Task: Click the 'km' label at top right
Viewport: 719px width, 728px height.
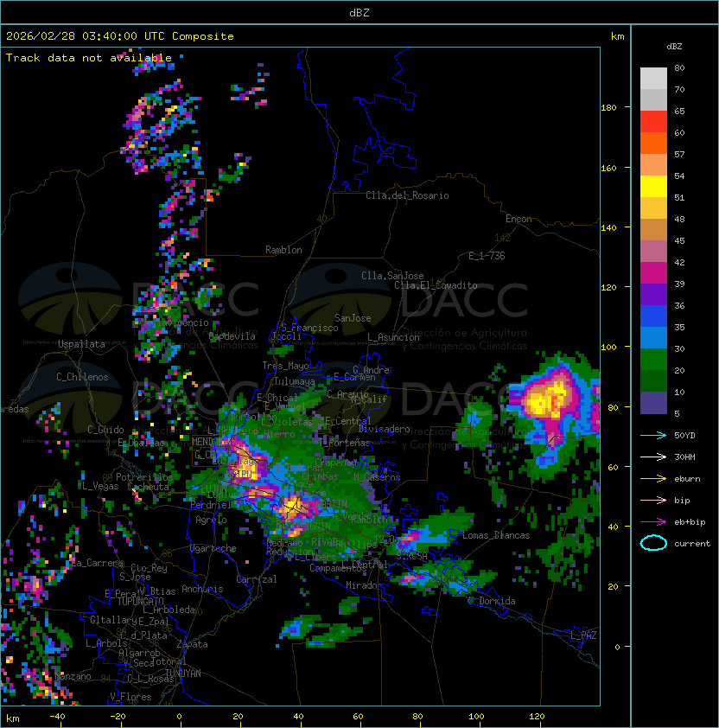Action: [x=617, y=36]
